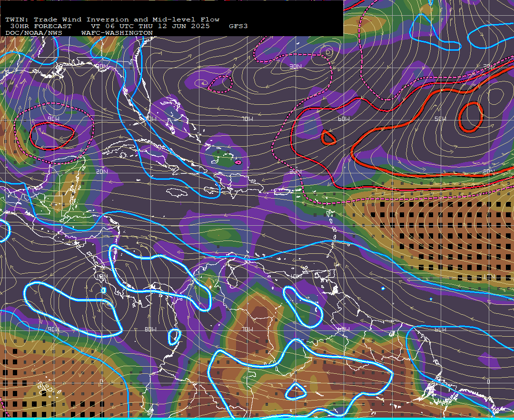Click the 30N label near the US Gulf coast
514x420 pixels.
tap(102, 67)
